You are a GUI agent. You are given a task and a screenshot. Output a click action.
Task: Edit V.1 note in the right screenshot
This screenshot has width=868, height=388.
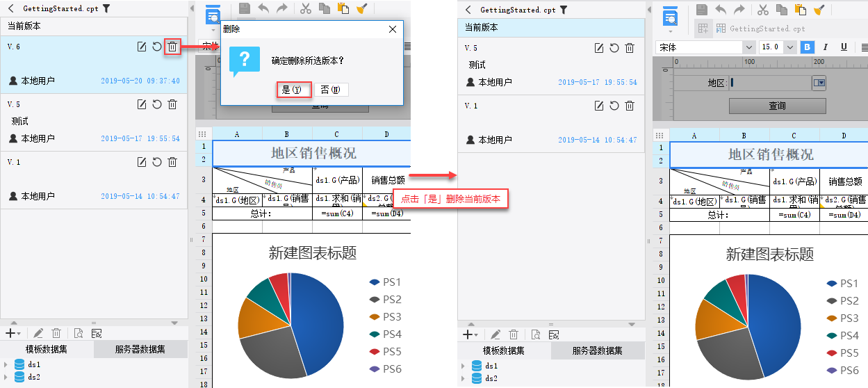(x=599, y=106)
